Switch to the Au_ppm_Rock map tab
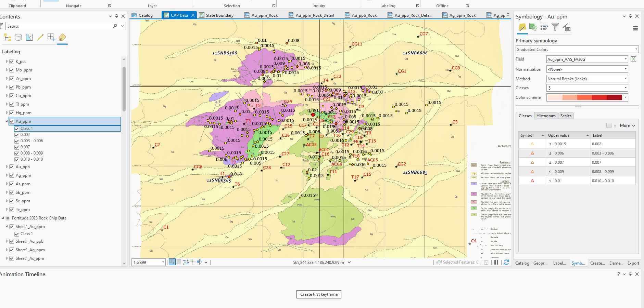644x308 pixels. pos(264,15)
